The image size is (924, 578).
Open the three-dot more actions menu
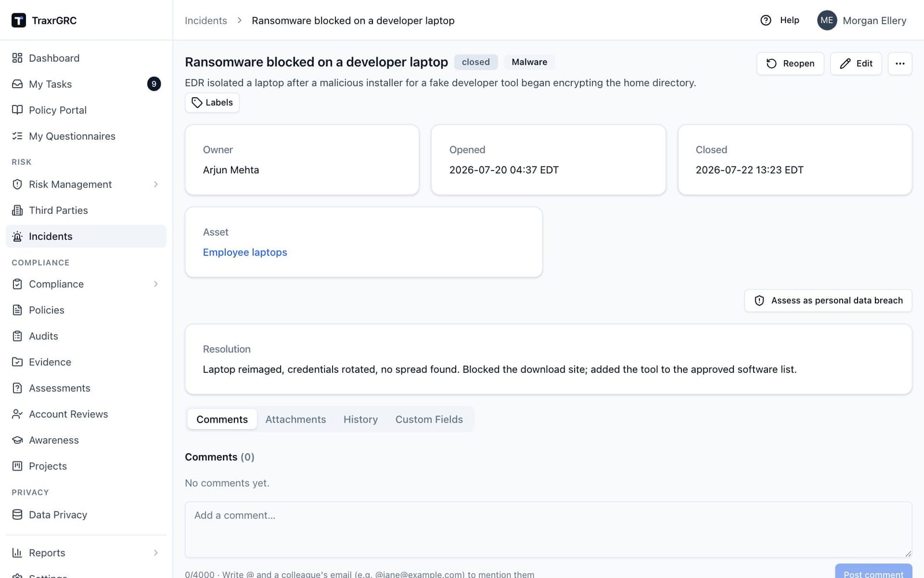pos(900,64)
